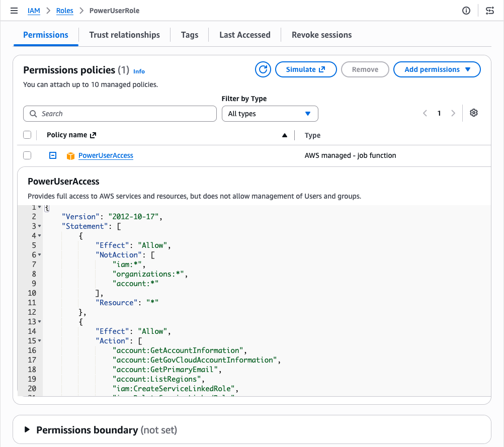504x447 pixels.
Task: Click "account:GetPrimaryEmail" JSON line
Action: click(x=167, y=370)
